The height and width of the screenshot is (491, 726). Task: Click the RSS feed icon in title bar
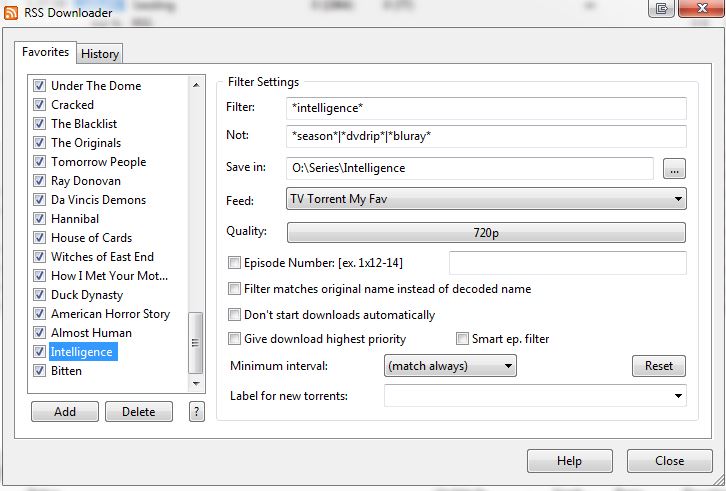(11, 12)
